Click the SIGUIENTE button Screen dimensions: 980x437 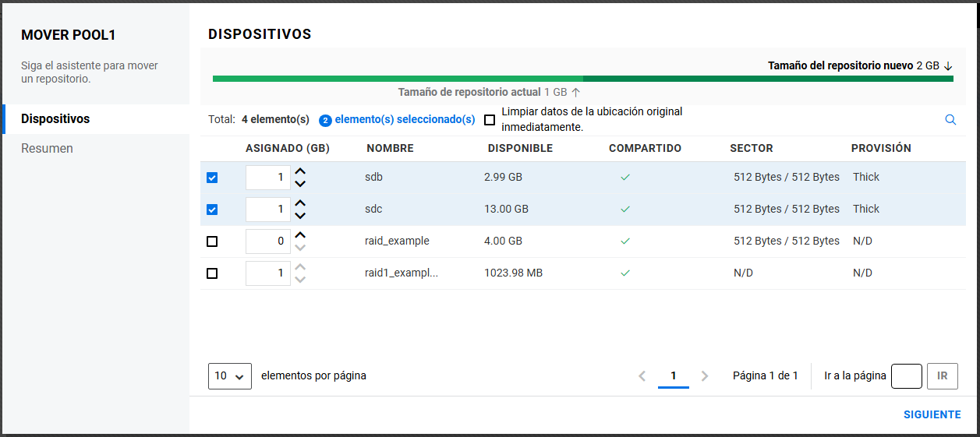tap(932, 415)
